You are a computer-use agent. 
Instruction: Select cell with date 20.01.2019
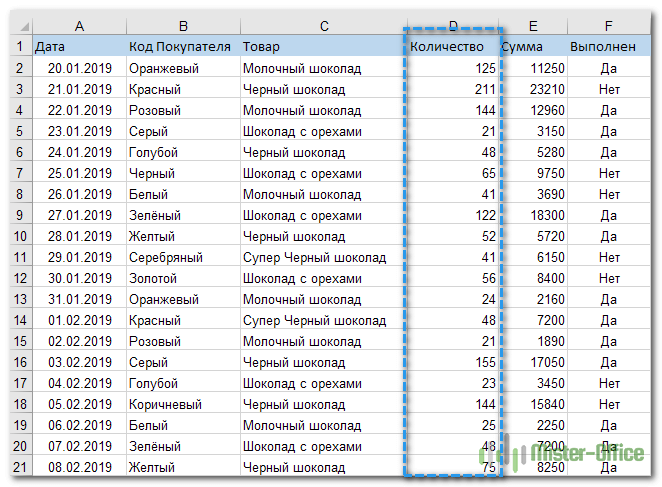pos(79,68)
